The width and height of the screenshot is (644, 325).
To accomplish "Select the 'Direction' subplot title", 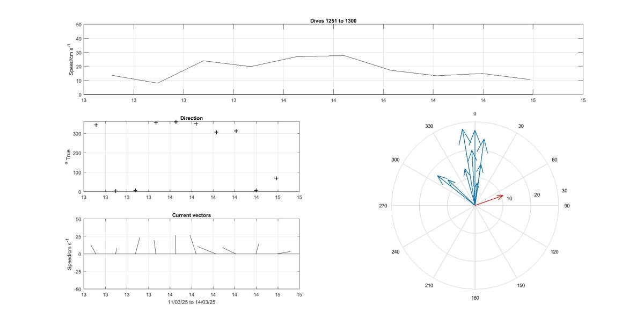I will (x=192, y=118).
